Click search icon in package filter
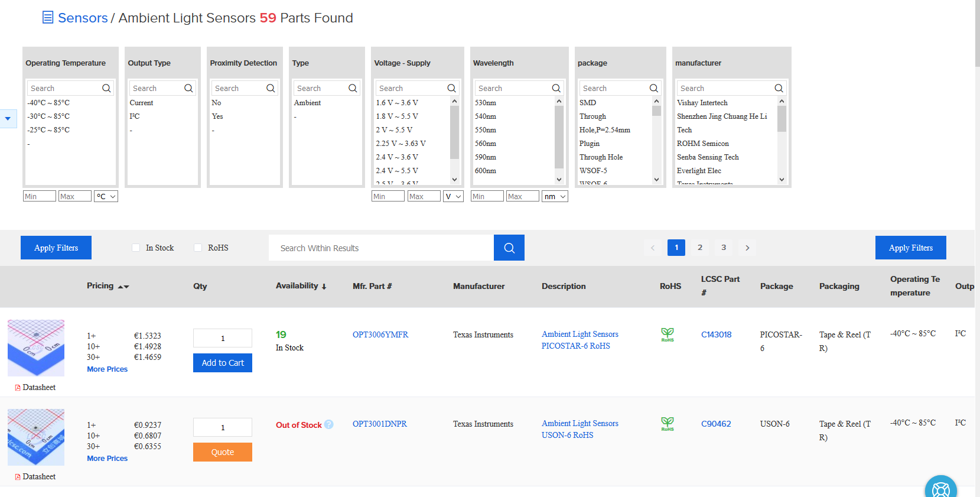980x497 pixels. [x=653, y=88]
